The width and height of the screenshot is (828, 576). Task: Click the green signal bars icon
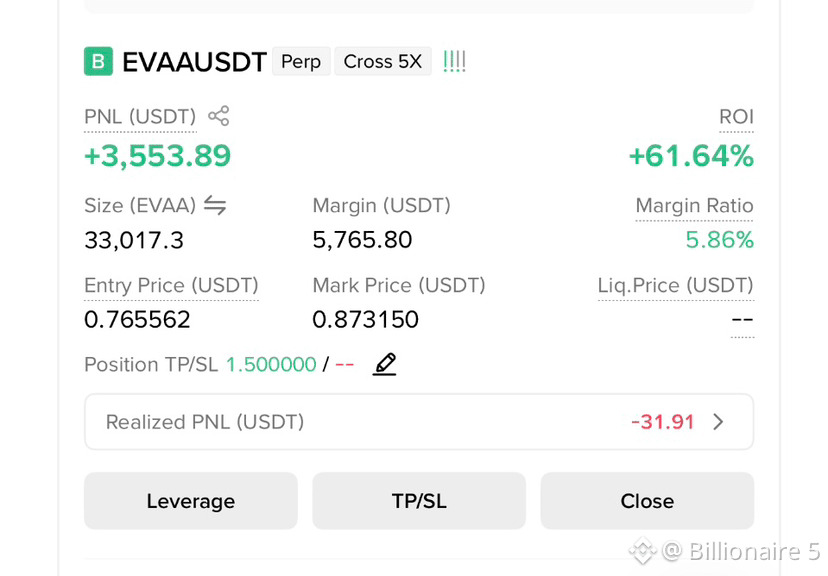[x=454, y=61]
